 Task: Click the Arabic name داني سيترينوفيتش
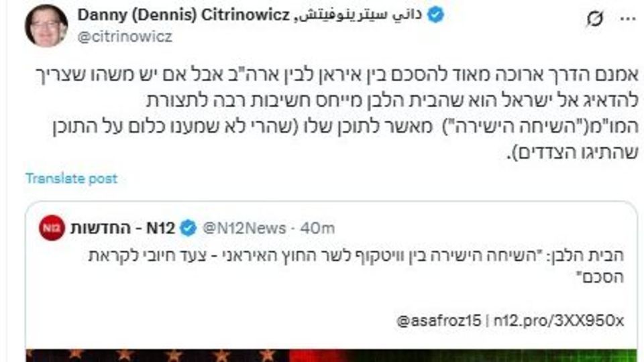[x=361, y=15]
